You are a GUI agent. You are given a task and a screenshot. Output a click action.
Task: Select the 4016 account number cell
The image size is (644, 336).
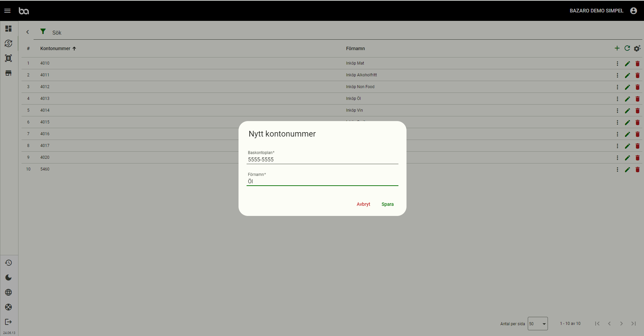pyautogui.click(x=45, y=134)
